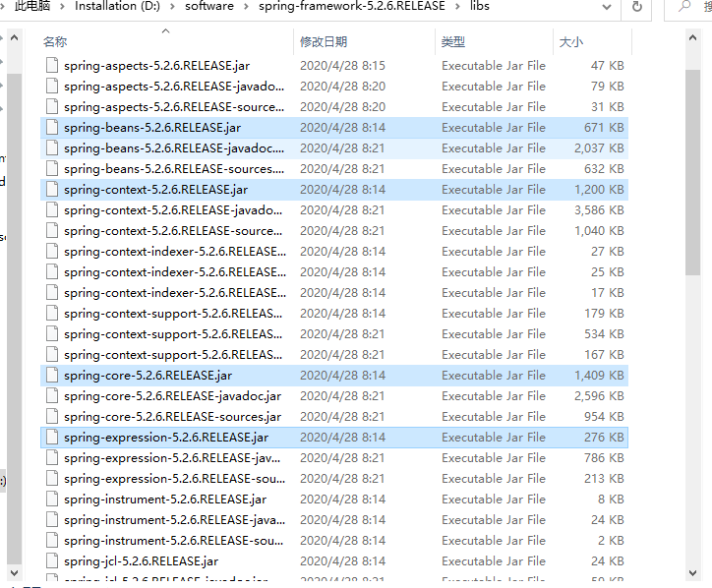Select spring-expression-5.2.6.RELEASE-jav... file
The height and width of the screenshot is (588, 712).
334,458
